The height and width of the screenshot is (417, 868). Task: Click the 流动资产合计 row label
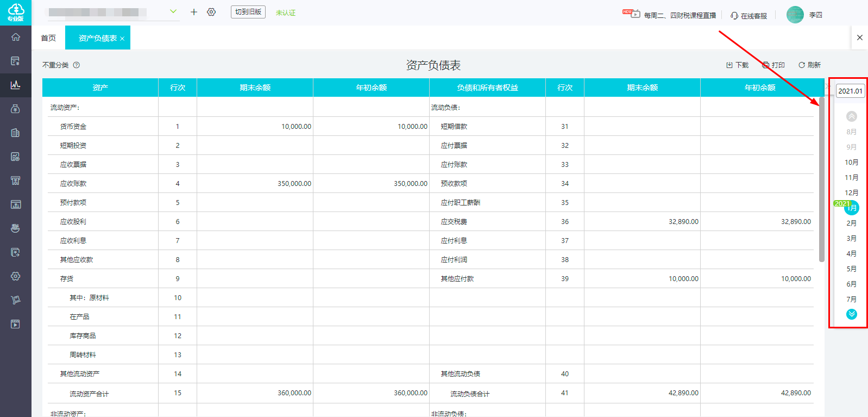click(x=89, y=394)
